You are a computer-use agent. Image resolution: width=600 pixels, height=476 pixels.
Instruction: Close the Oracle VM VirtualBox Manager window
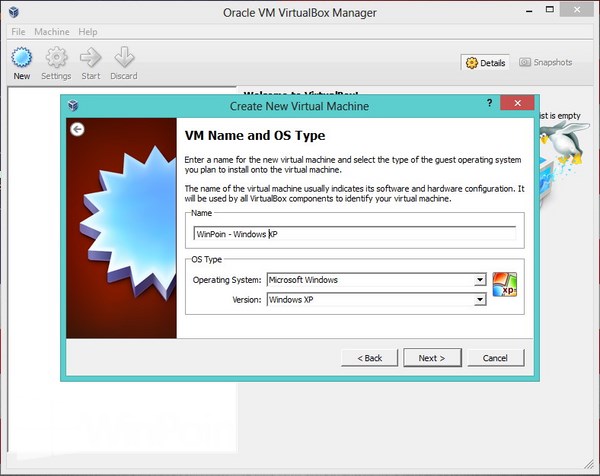coord(577,10)
